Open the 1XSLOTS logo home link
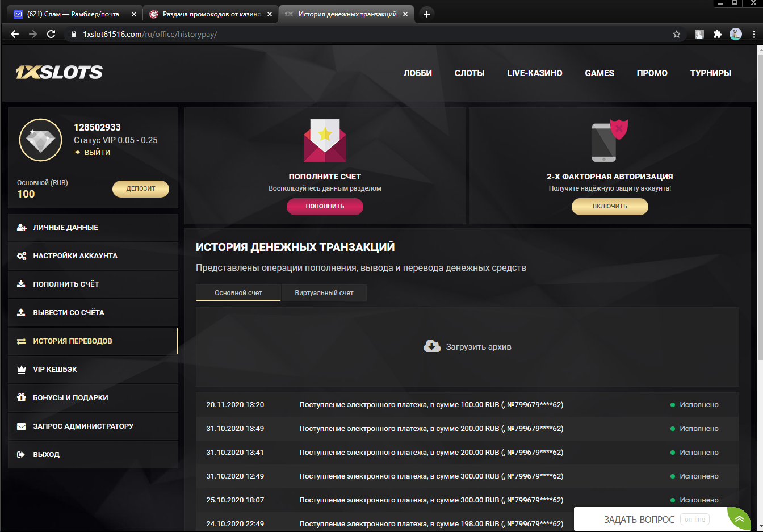The image size is (763, 532). click(x=59, y=72)
